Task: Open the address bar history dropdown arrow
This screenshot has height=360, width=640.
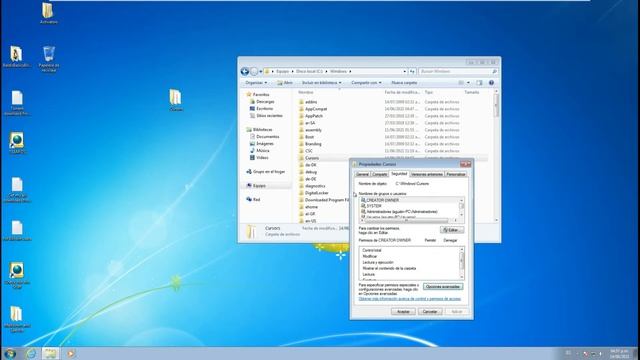Action: coord(404,71)
